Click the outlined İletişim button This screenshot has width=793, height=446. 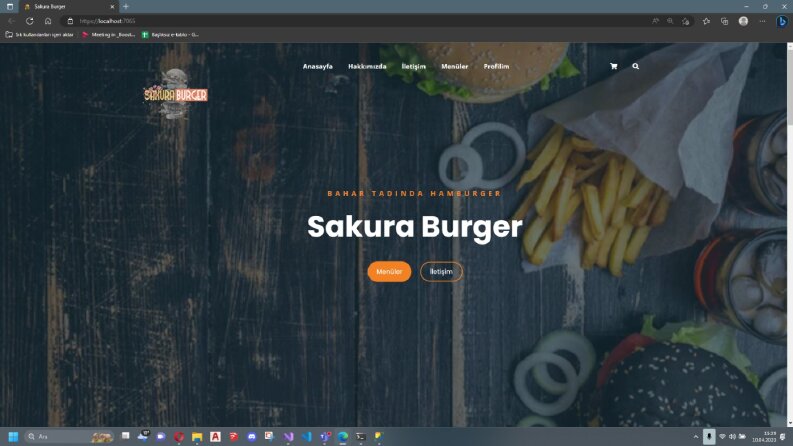(441, 272)
